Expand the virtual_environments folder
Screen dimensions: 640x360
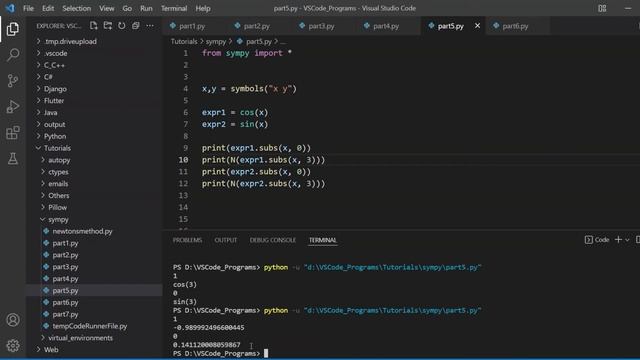[x=94, y=338]
